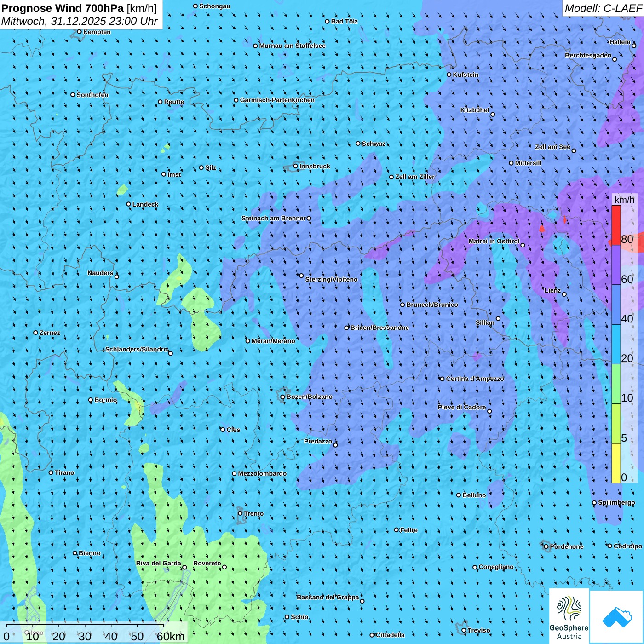Click the 'Rovereto' label
This screenshot has height=644, width=644.
click(x=207, y=563)
